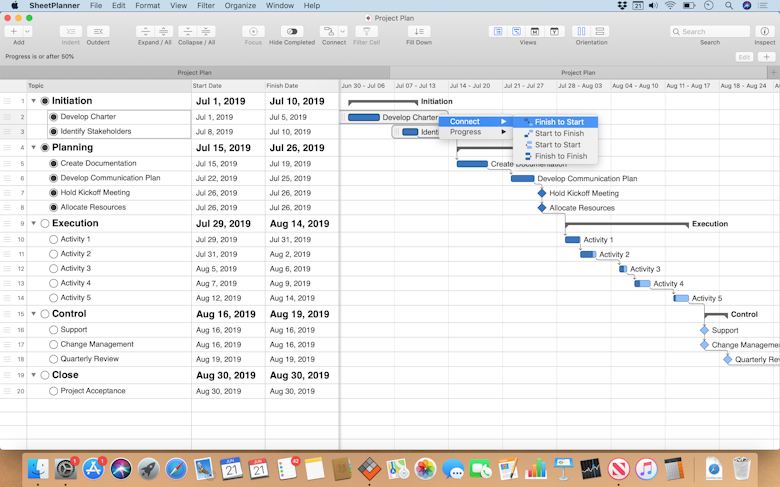Click the Topic column header

109,86
